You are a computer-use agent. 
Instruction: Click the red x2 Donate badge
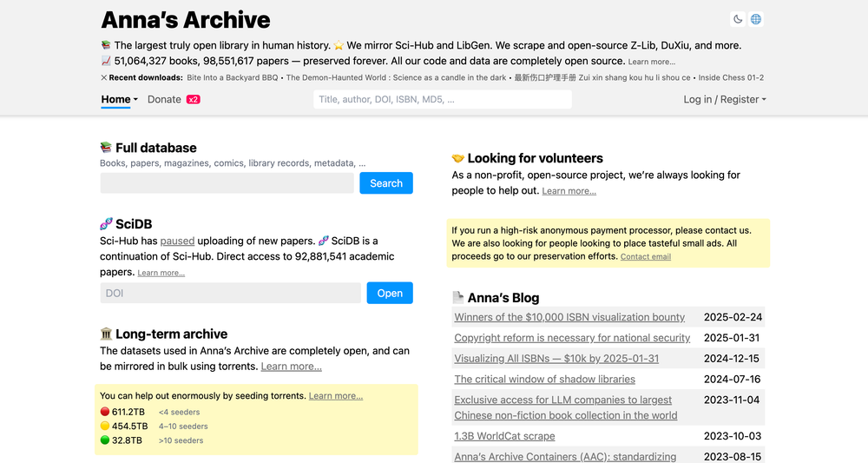[x=194, y=100]
